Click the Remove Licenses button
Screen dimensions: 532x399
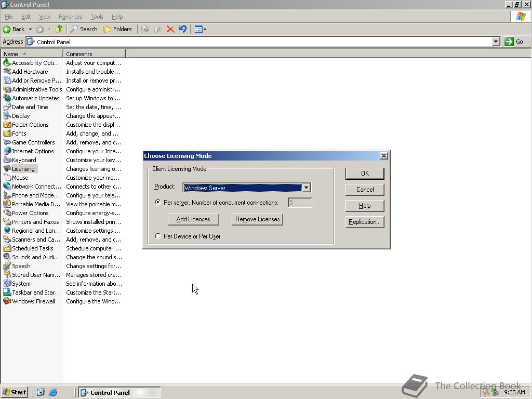click(x=258, y=219)
